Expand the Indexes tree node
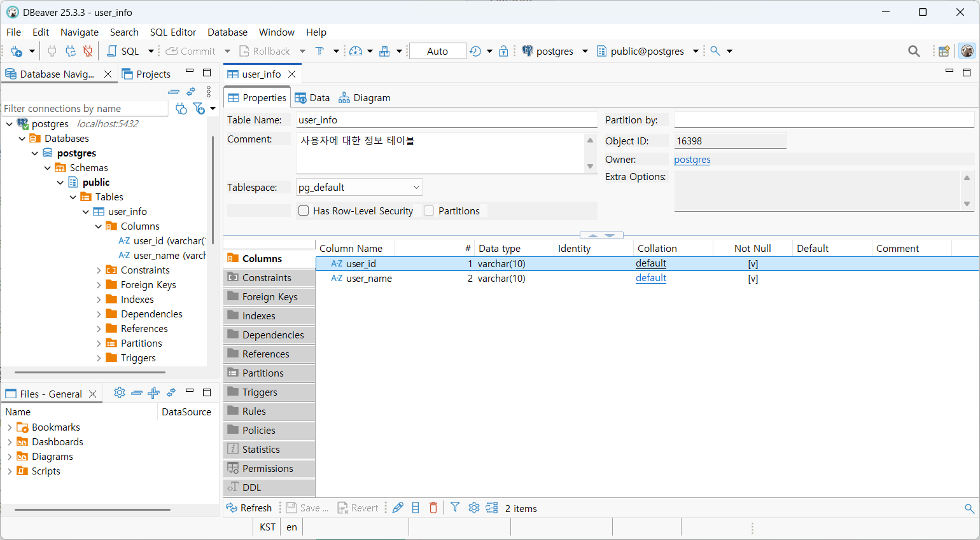This screenshot has width=980, height=540. pos(99,300)
